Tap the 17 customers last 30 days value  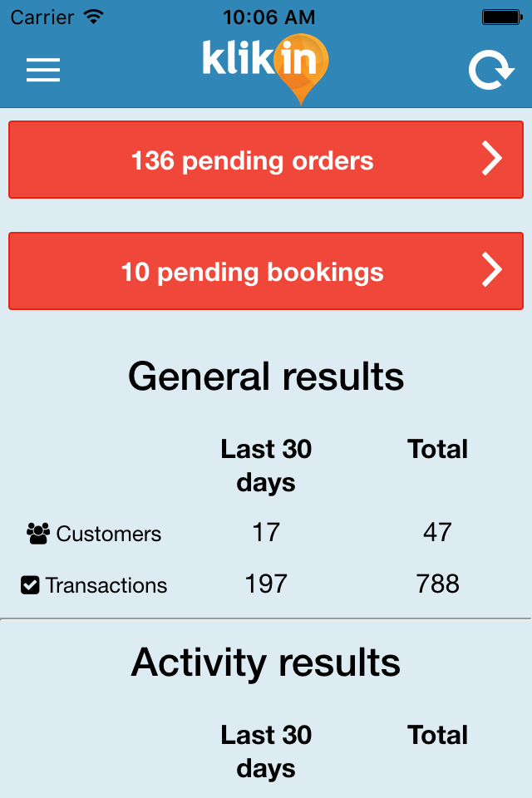266,532
